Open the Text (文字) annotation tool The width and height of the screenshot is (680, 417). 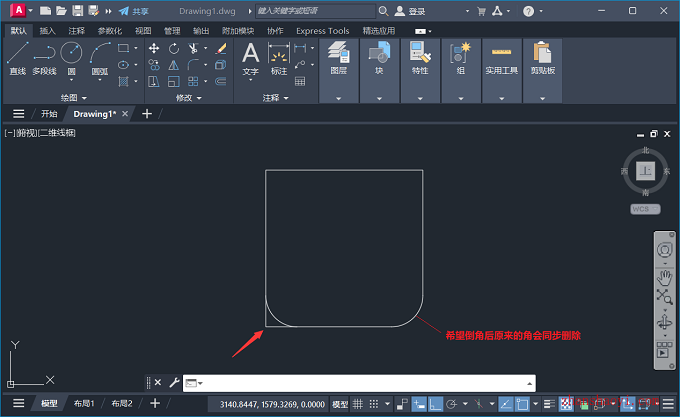pyautogui.click(x=251, y=59)
